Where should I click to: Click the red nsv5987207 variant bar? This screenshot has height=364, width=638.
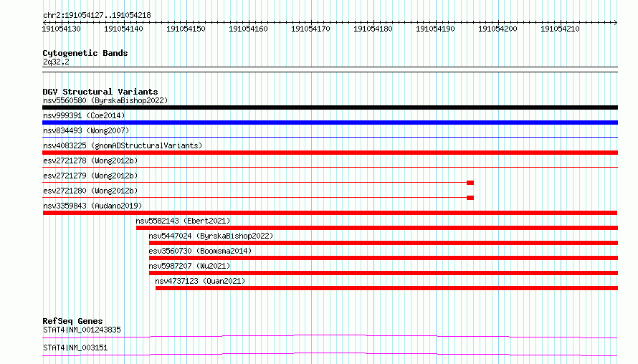(x=384, y=273)
